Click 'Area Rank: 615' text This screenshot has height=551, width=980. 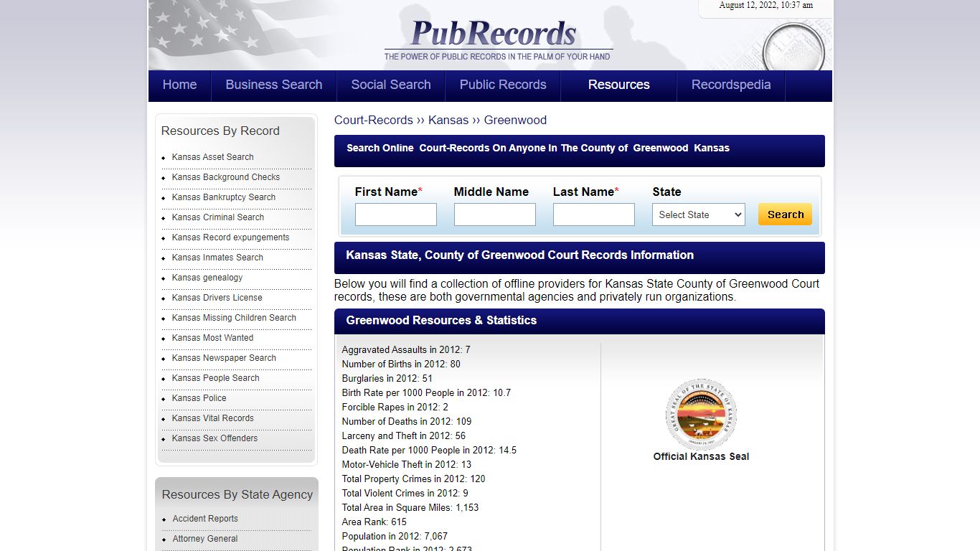point(374,522)
